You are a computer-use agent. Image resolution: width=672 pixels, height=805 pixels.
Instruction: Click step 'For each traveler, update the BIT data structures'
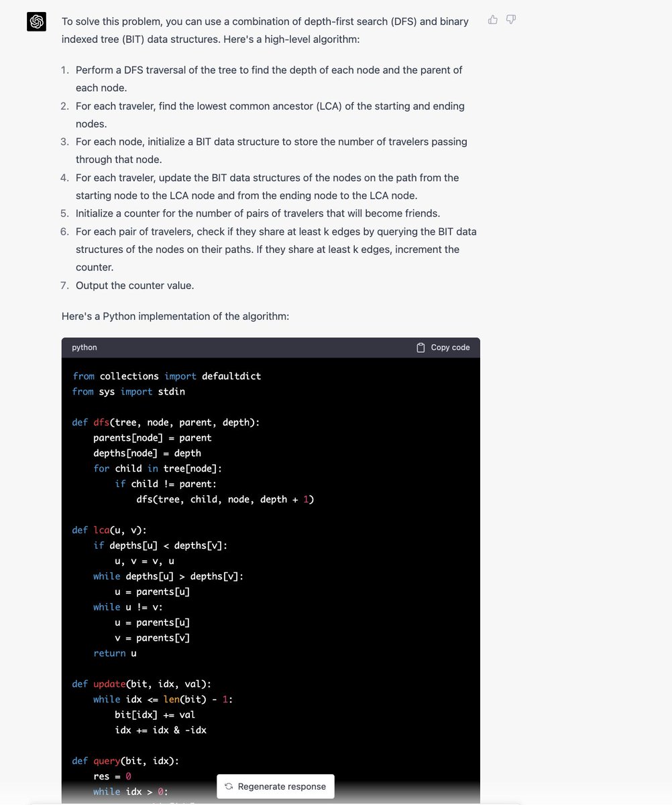pos(268,186)
